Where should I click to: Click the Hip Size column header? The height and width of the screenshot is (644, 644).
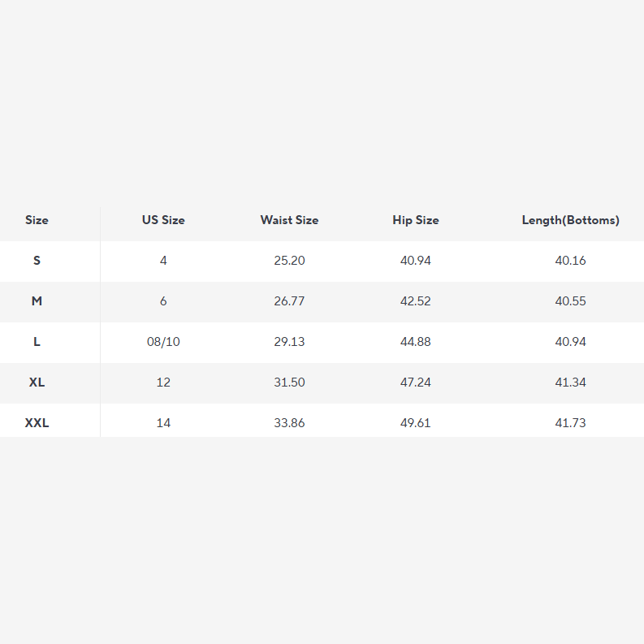[x=415, y=220]
